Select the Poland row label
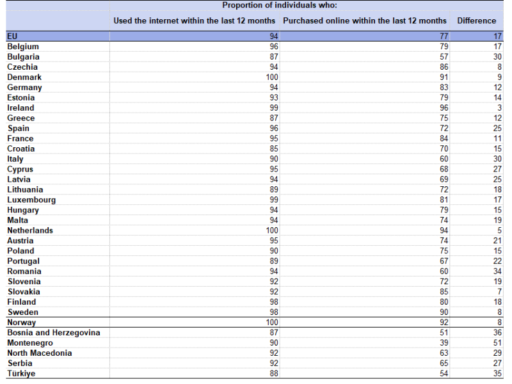The width and height of the screenshot is (512, 384). (x=21, y=251)
